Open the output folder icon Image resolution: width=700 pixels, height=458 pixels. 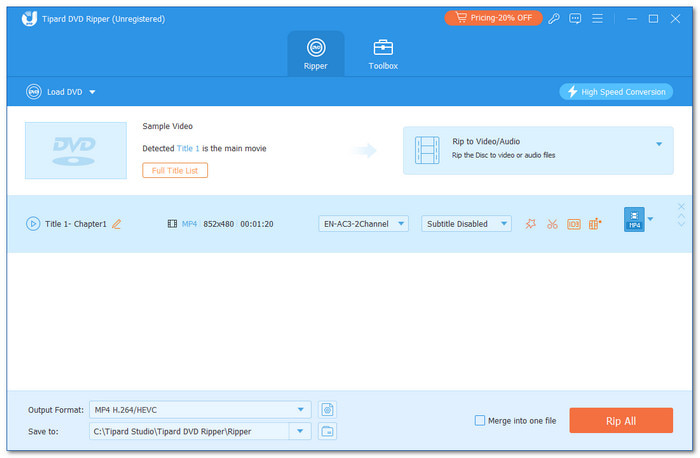tap(327, 431)
